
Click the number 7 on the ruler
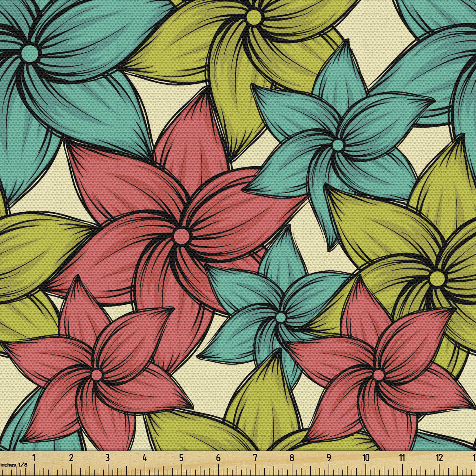pos(255,458)
